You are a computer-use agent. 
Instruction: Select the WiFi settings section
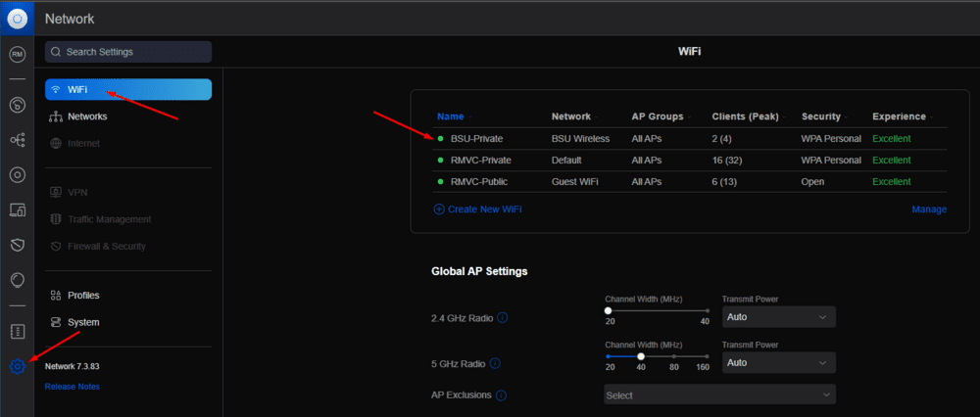pos(128,89)
